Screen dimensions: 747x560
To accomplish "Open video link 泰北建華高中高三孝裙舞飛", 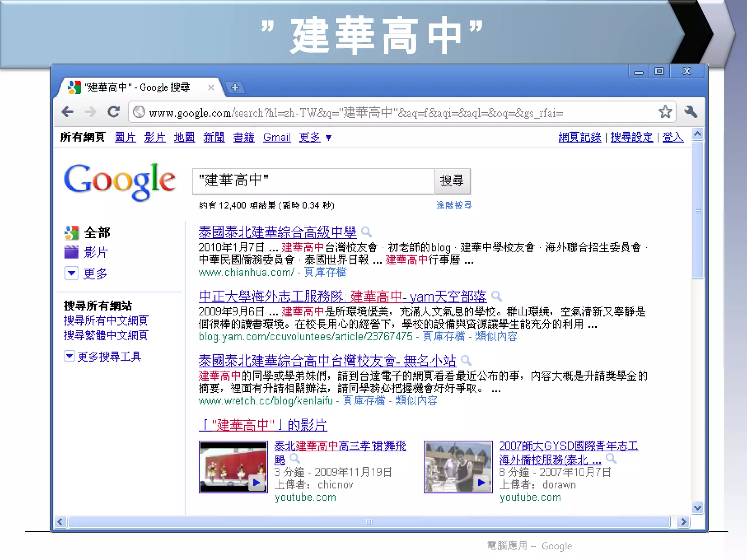I will click(x=340, y=446).
